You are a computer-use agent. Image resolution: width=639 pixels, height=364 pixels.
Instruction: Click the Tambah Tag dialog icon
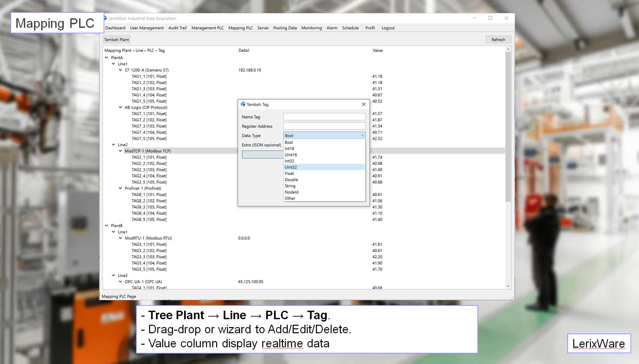(243, 104)
